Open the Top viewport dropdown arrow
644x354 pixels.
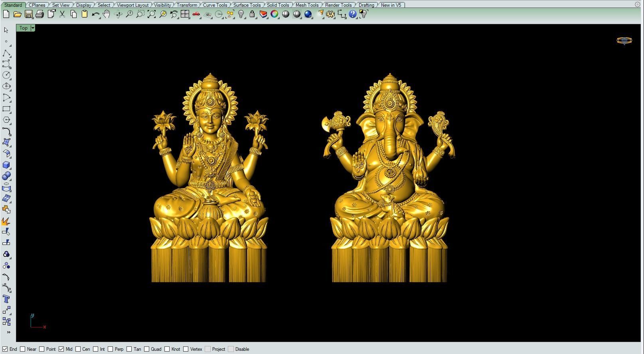33,28
